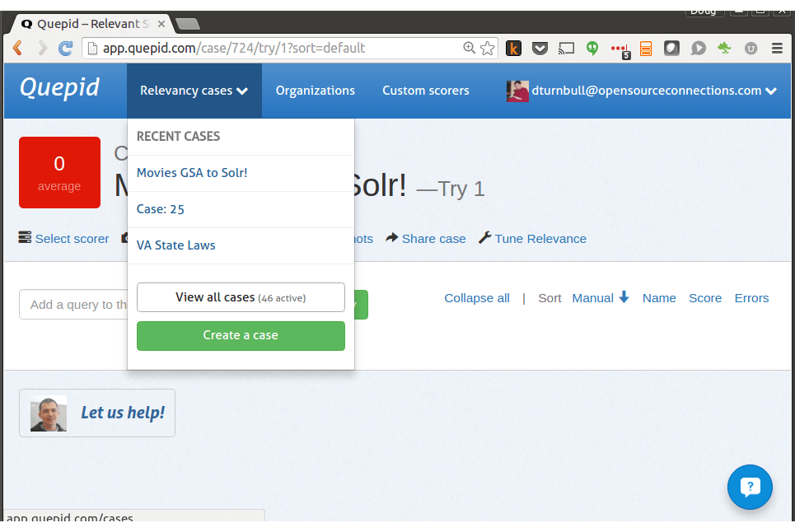Sort queries by Score

point(705,298)
